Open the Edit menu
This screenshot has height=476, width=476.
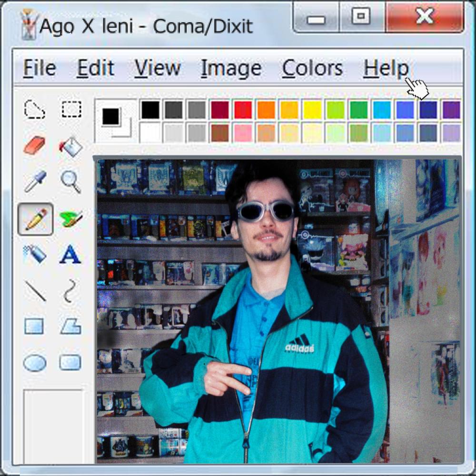[96, 68]
